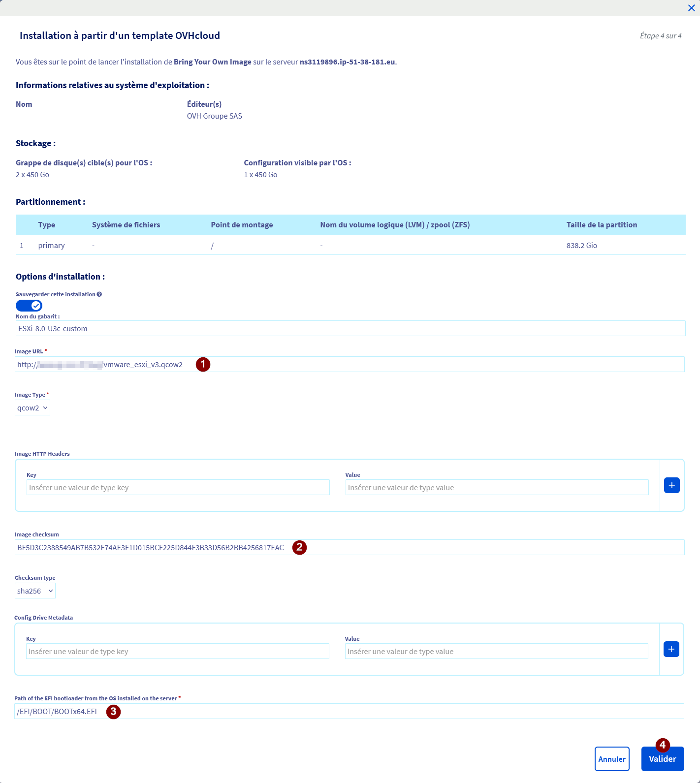Focus the Config Drive Metadata Value field
Screen dimensions: 700x783
[x=497, y=652]
